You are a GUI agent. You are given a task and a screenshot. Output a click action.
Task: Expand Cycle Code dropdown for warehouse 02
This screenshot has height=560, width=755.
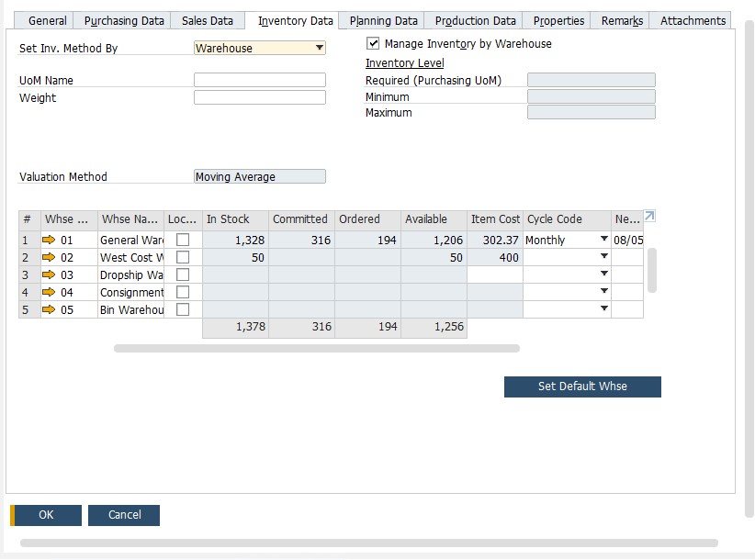tap(604, 256)
